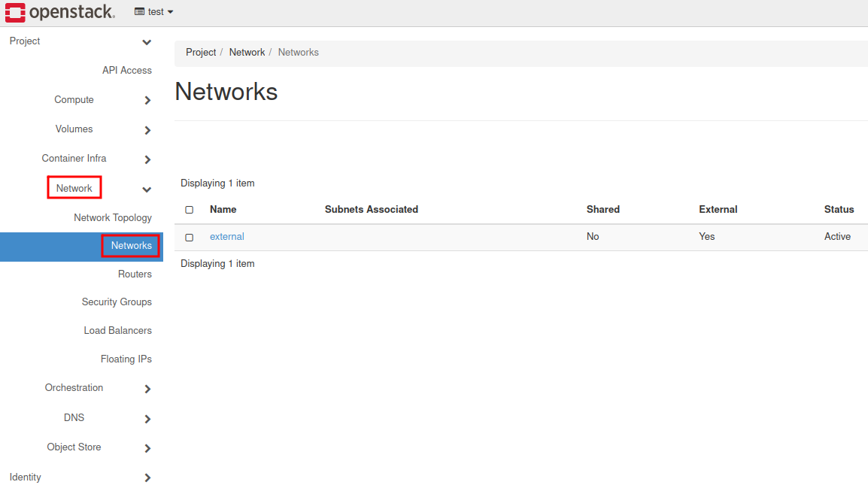
Task: Expand the Container Infra chevron
Action: [147, 159]
